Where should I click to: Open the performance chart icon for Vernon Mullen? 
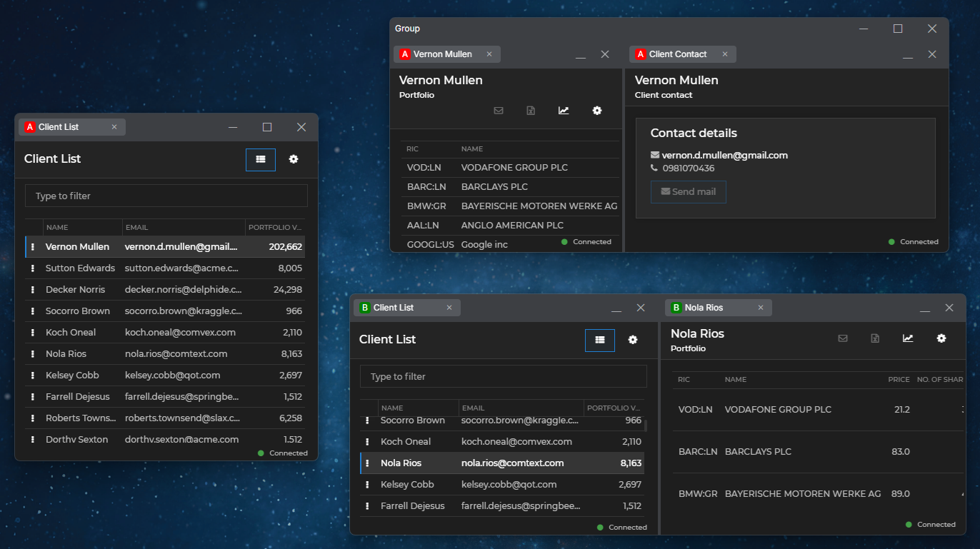point(564,111)
